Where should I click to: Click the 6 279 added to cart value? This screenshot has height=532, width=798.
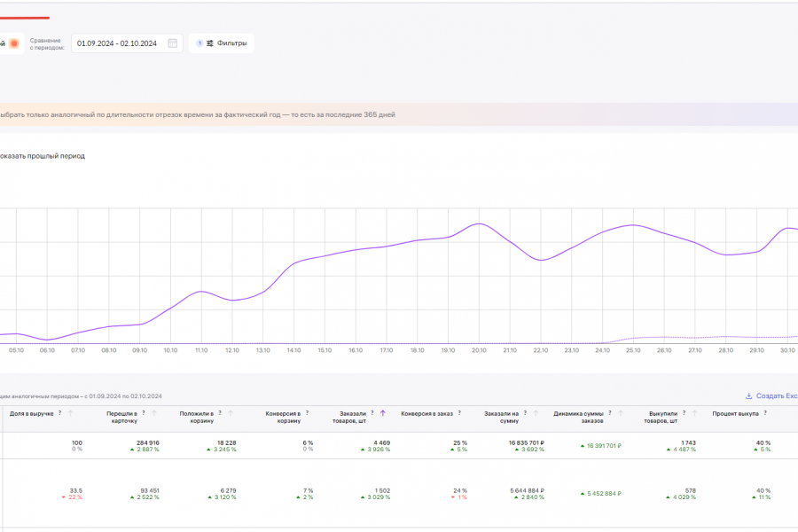coord(228,490)
